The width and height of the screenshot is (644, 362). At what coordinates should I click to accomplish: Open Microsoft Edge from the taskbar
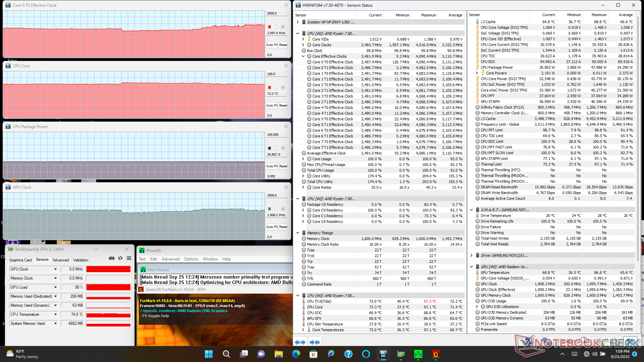296,354
